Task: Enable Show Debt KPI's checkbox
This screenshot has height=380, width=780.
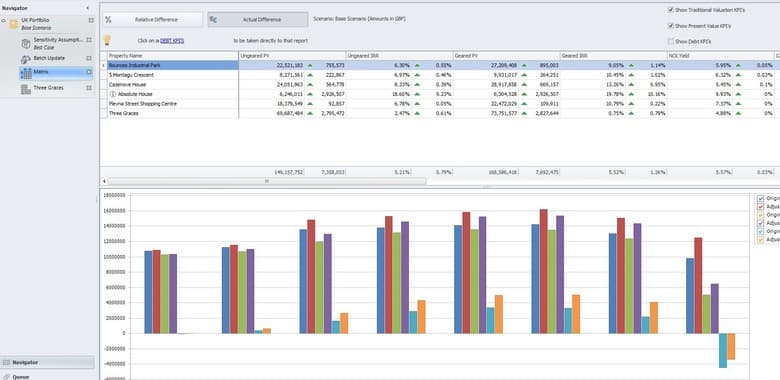Action: tap(671, 41)
